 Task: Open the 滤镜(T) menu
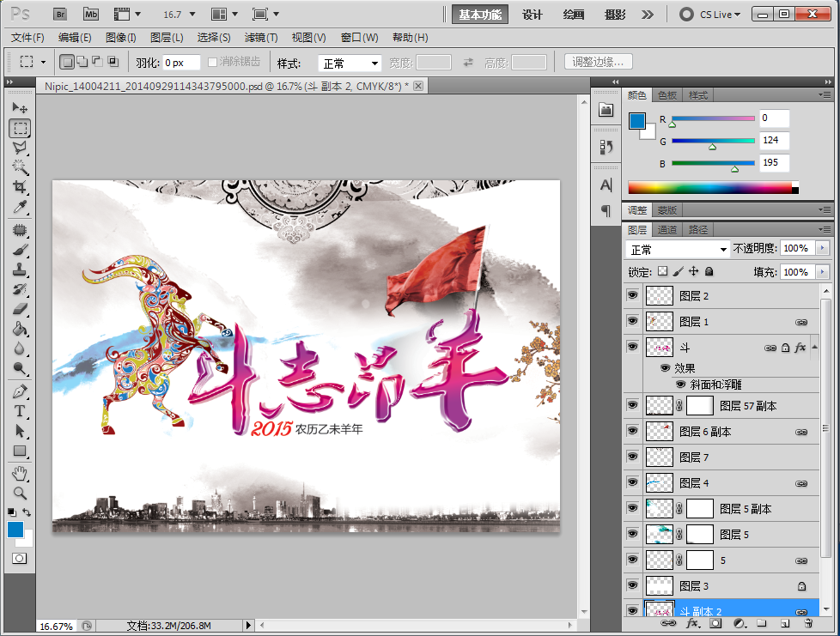coord(261,38)
